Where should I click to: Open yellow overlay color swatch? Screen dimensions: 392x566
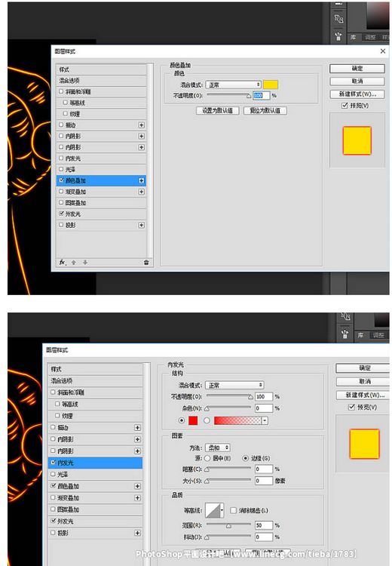point(271,85)
